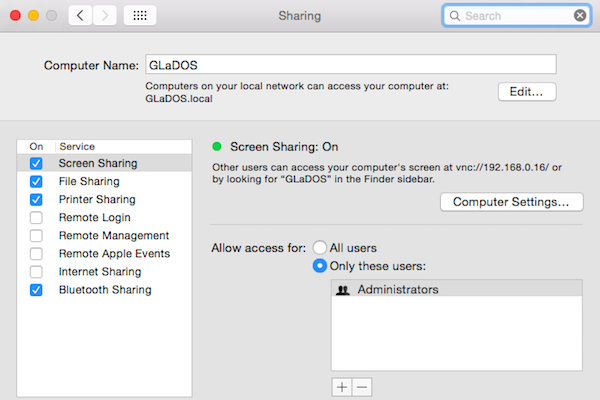The image size is (600, 400).
Task: Open the Edit... local hostname dialog
Action: pyautogui.click(x=527, y=91)
